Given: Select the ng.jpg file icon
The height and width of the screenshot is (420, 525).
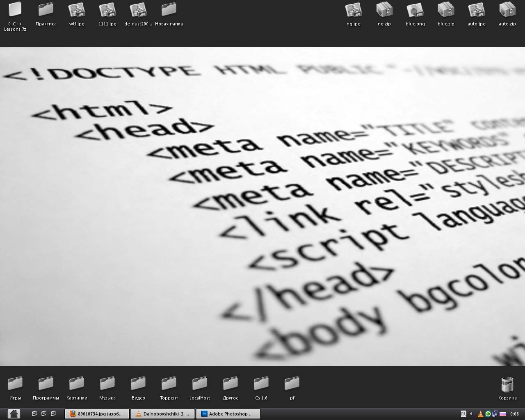Looking at the screenshot, I should coord(354,9).
